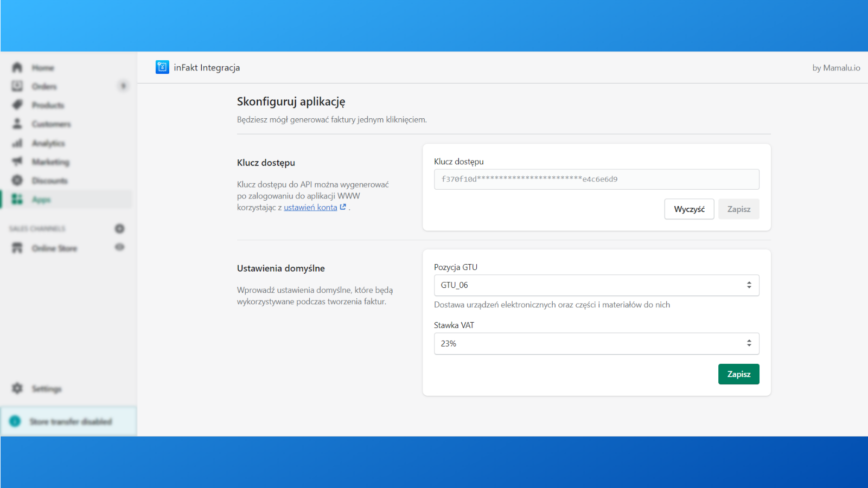Open Customers via the person icon
This screenshot has height=488, width=868.
pos(17,124)
